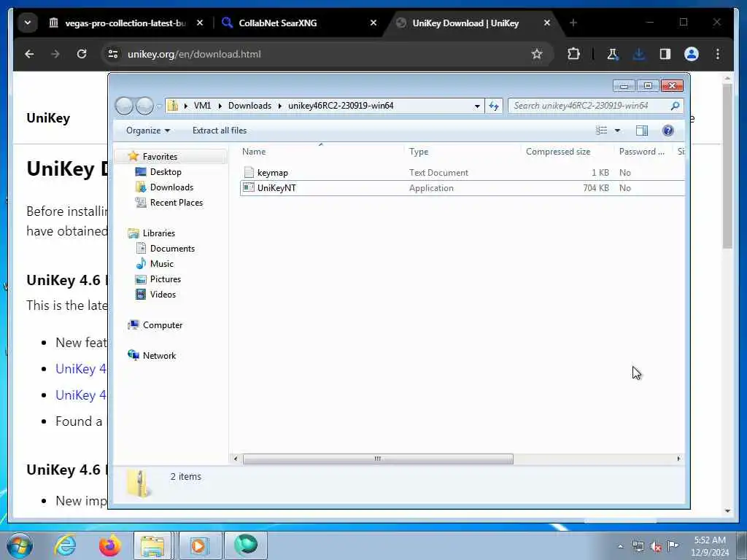Sort by Compressed size column
This screenshot has width=747, height=560.
567,152
